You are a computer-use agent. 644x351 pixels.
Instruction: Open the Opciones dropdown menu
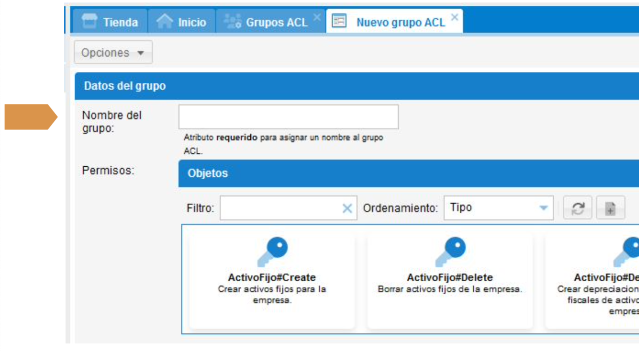pyautogui.click(x=113, y=52)
